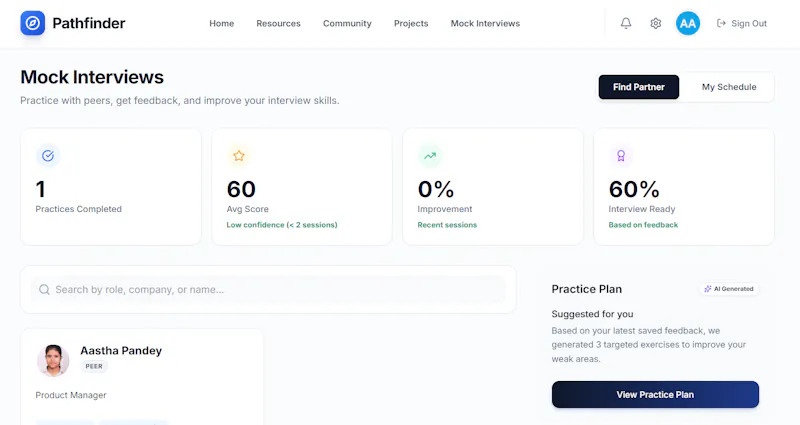Viewport: 800px width, 425px height.
Task: Click the magnifier icon in search bar
Action: [44, 290]
